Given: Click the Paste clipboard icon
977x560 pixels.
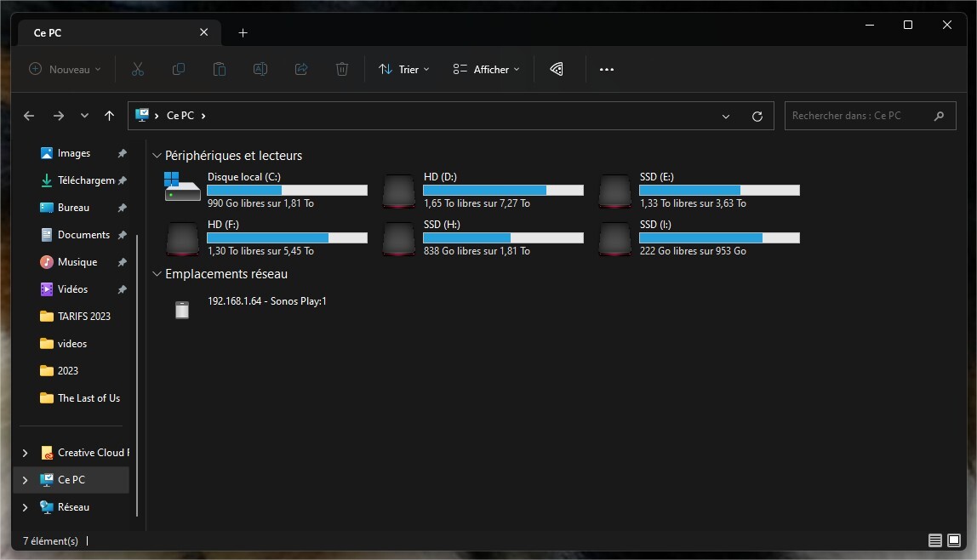Looking at the screenshot, I should [220, 69].
